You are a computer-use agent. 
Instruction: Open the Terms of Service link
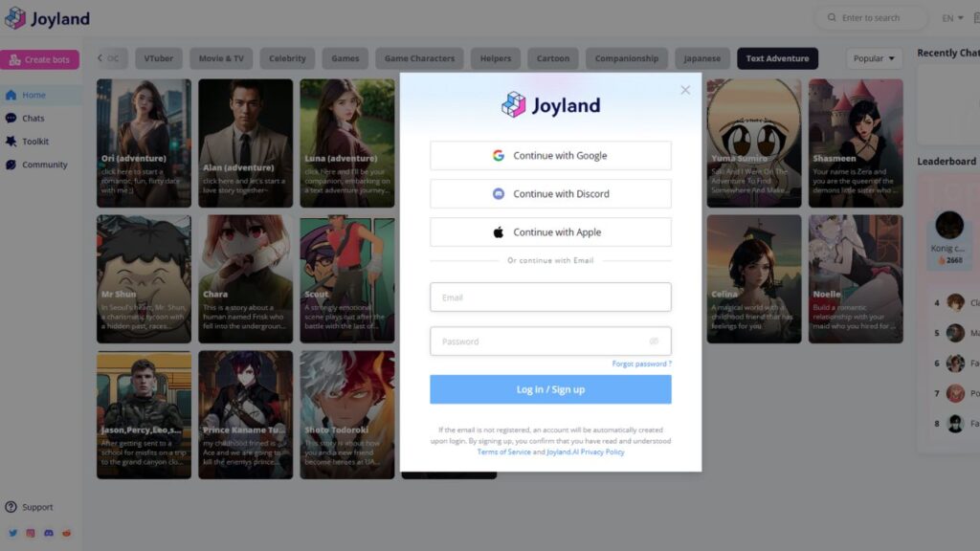[x=503, y=452]
